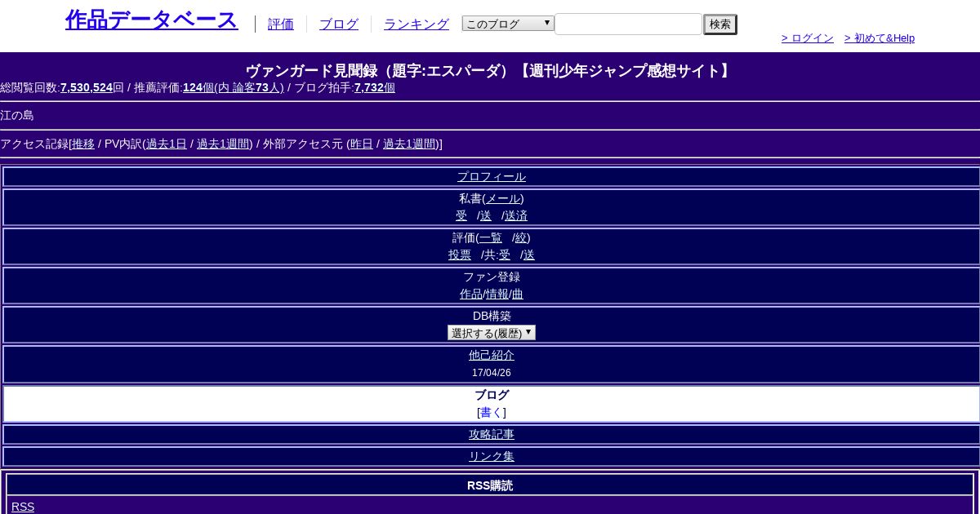The width and height of the screenshot is (980, 514).
Task: Open the ランキング navigation link
Action: click(x=416, y=24)
